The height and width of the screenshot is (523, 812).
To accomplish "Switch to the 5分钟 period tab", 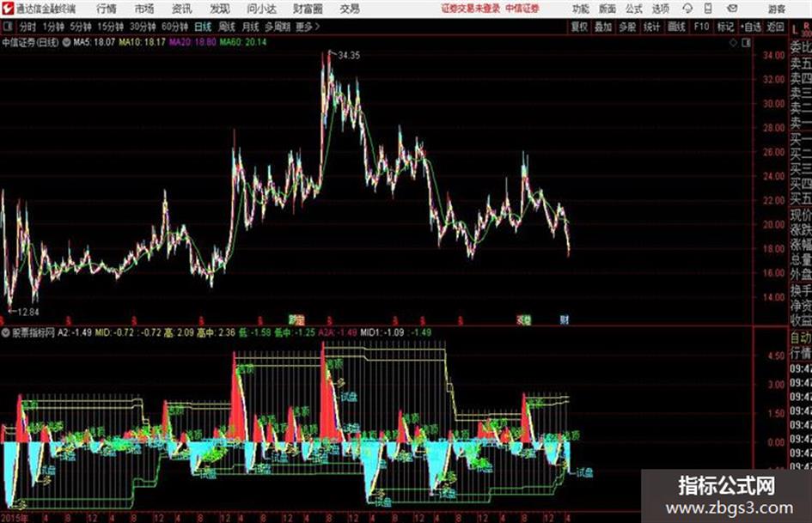I will [81, 27].
